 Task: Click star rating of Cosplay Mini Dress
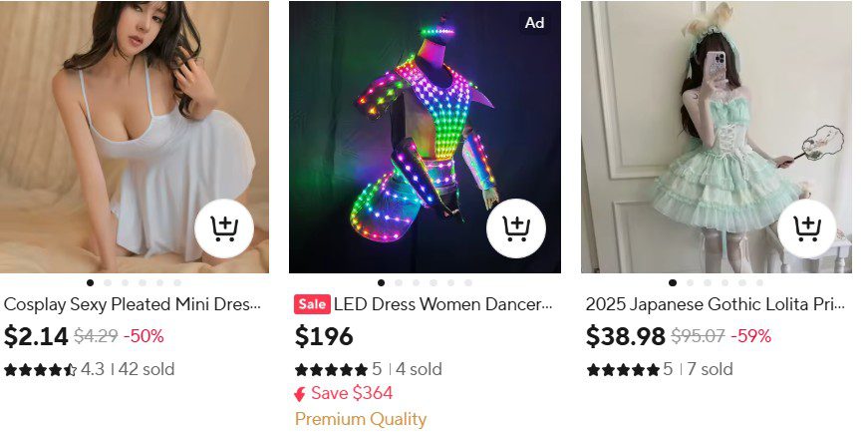point(40,369)
